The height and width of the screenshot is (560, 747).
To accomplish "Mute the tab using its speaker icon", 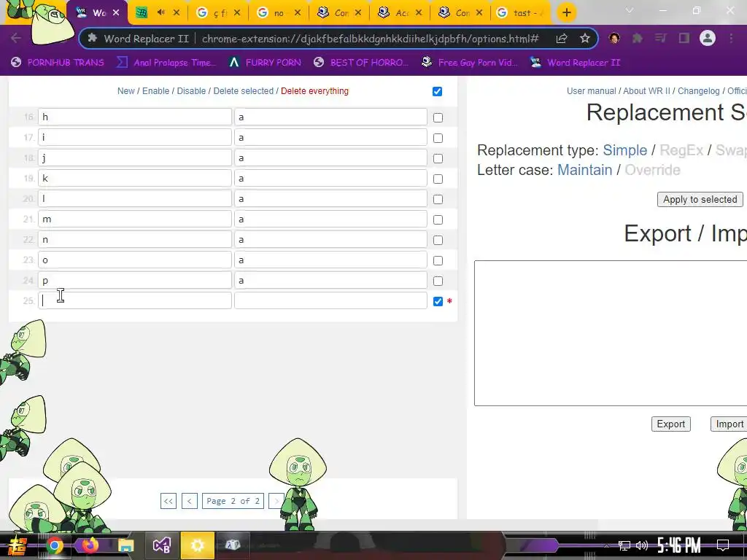I will click(160, 13).
